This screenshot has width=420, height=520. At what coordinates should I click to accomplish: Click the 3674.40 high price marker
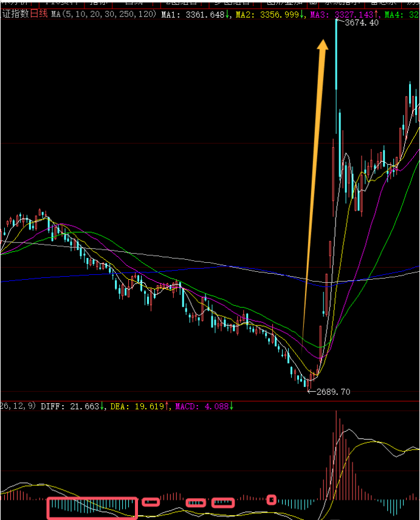coord(361,23)
